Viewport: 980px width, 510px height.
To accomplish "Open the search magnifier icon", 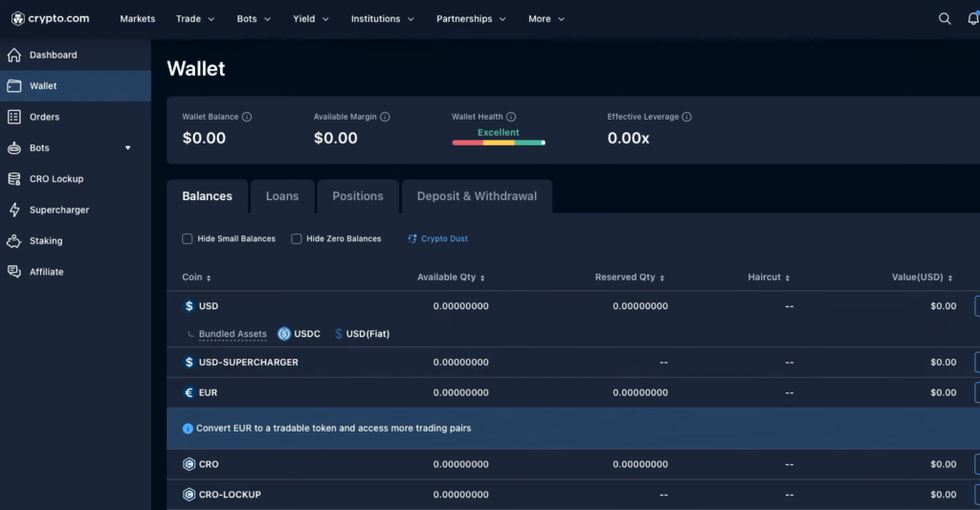I will tap(945, 19).
